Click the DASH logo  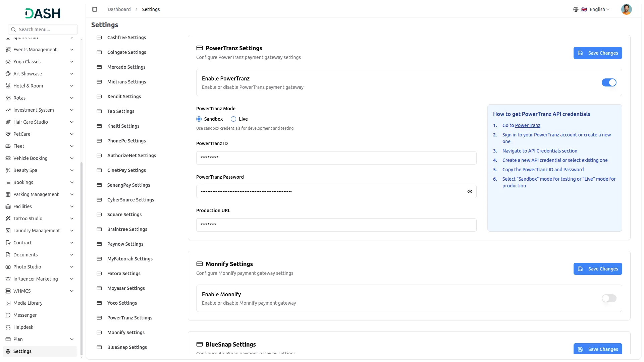click(x=43, y=13)
